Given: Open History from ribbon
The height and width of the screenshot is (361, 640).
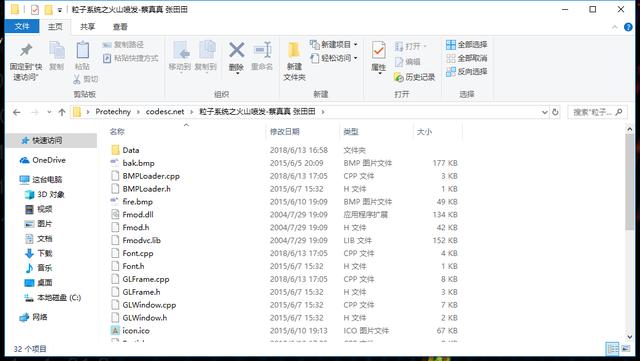Looking at the screenshot, I should 414,77.
